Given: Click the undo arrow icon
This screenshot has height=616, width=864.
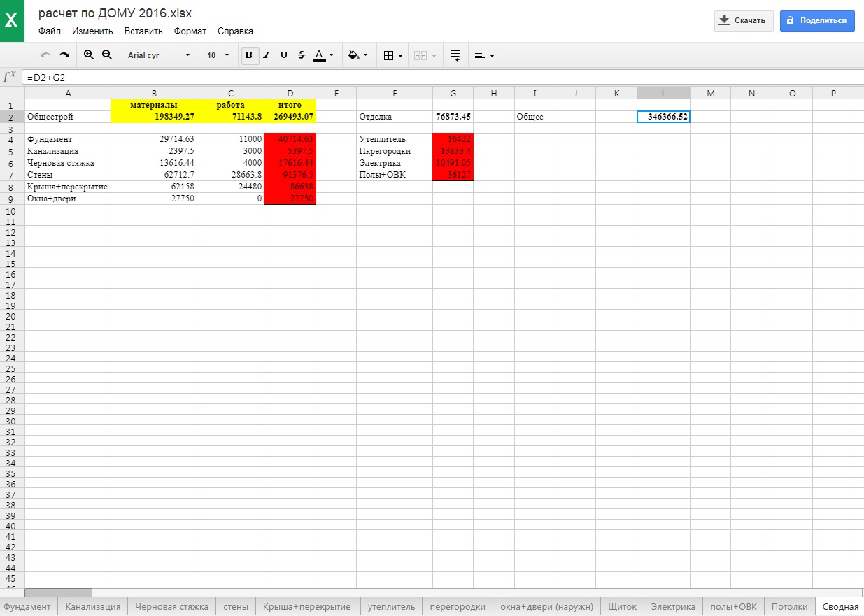Looking at the screenshot, I should pyautogui.click(x=45, y=55).
